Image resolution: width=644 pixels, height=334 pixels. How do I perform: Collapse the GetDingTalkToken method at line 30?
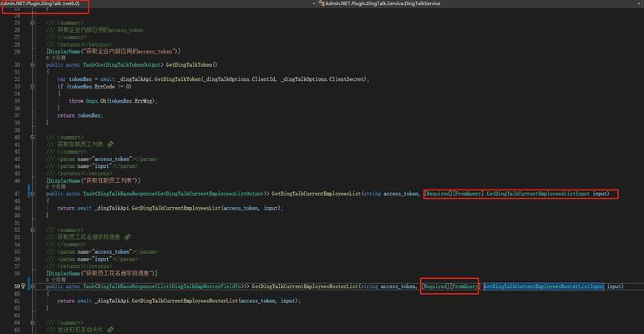click(x=33, y=65)
